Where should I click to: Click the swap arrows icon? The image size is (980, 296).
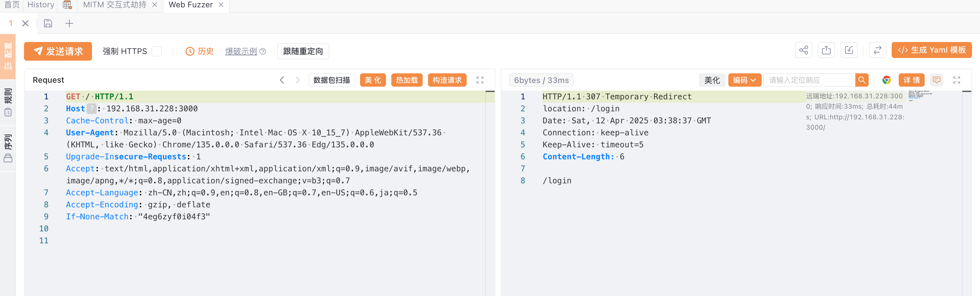pos(878,50)
